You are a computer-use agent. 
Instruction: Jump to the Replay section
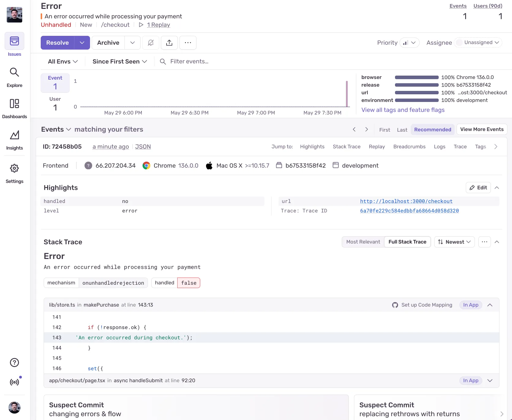tap(377, 147)
